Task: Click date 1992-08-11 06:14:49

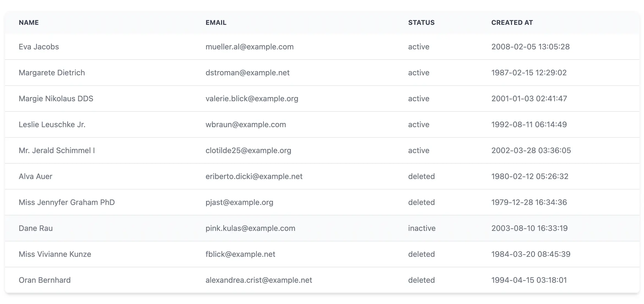Action: (x=529, y=125)
